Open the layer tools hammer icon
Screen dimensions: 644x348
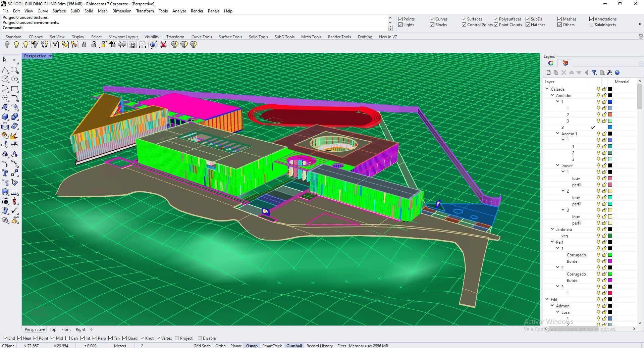click(x=609, y=72)
